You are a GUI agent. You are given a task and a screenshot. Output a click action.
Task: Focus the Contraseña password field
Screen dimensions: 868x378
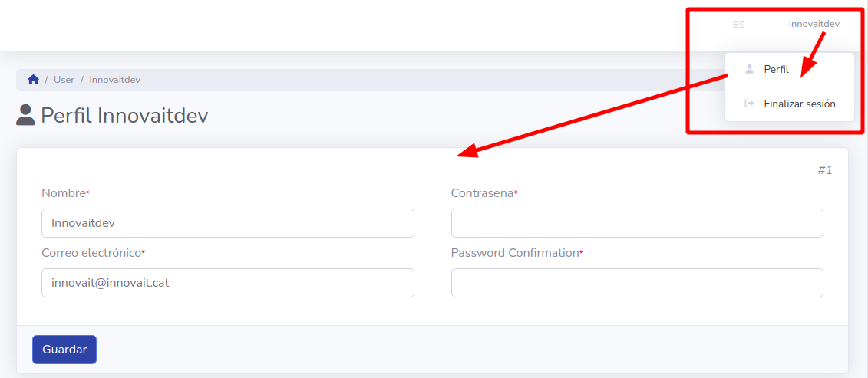pos(637,223)
